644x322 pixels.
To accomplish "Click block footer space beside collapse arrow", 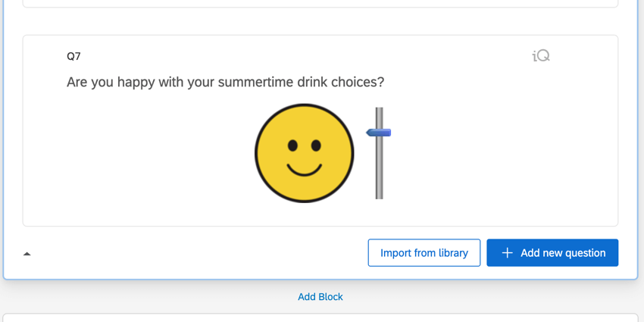I will [x=197, y=253].
